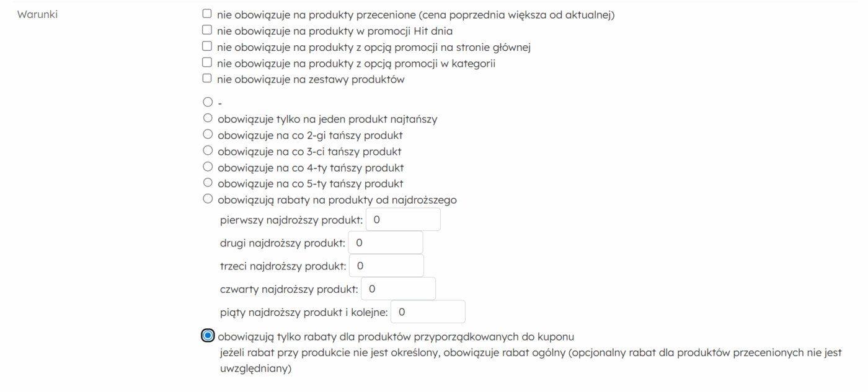This screenshot has width=868, height=392.
Task: Check 'nie obowiązuje na produkty przecenione' checkbox
Action: [x=207, y=14]
